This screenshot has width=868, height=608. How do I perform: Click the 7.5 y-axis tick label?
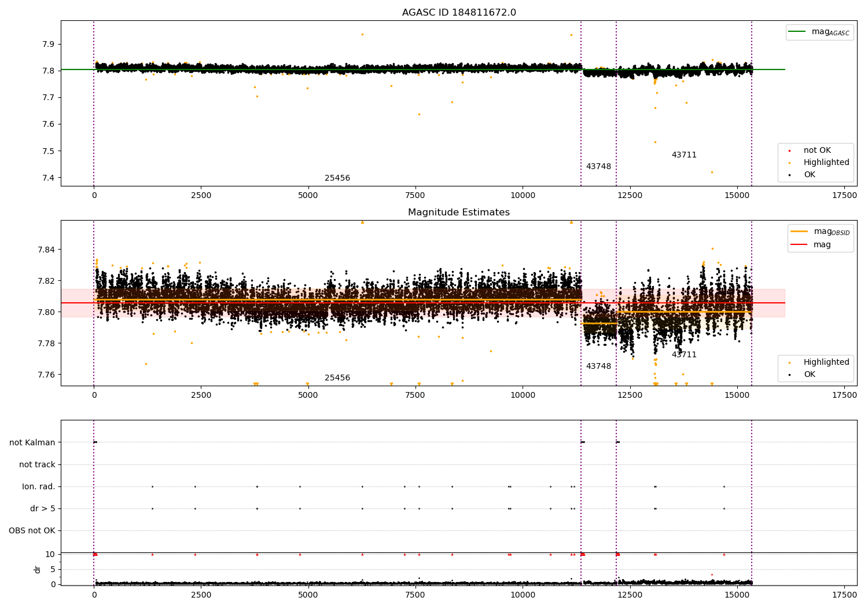coord(49,151)
